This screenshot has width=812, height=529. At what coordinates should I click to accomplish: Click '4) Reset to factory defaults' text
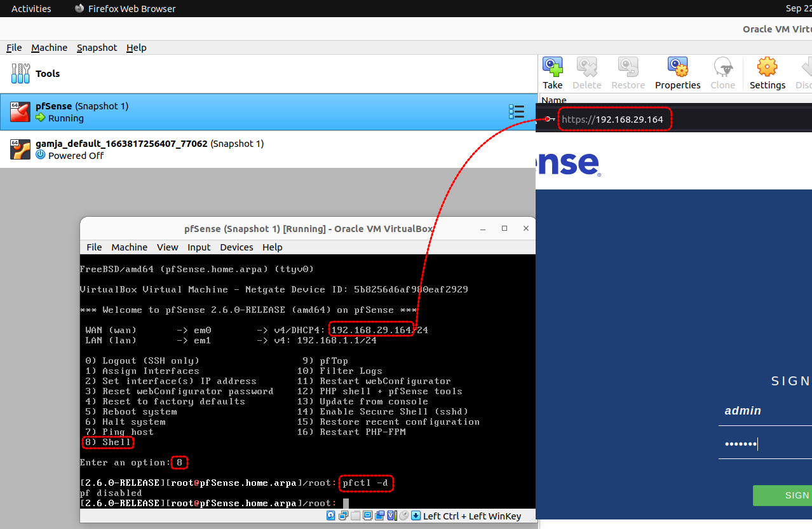click(x=165, y=401)
